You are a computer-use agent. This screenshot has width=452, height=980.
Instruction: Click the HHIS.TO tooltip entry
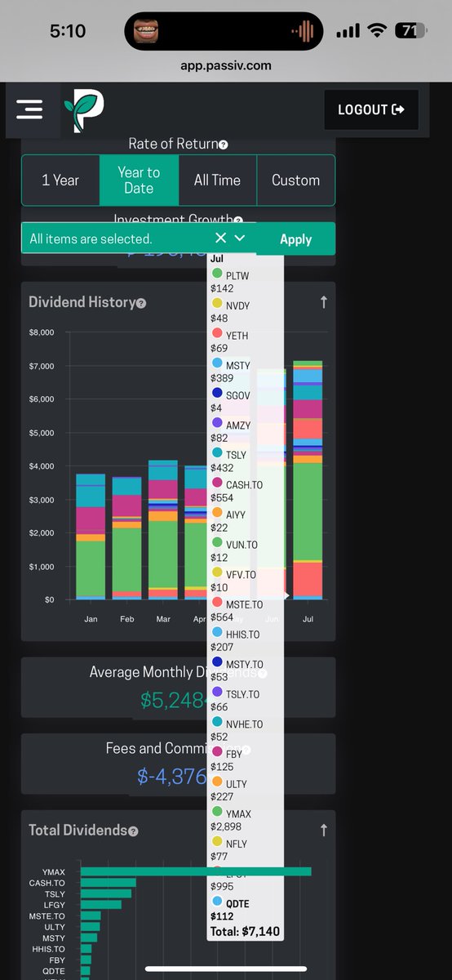coord(236,640)
